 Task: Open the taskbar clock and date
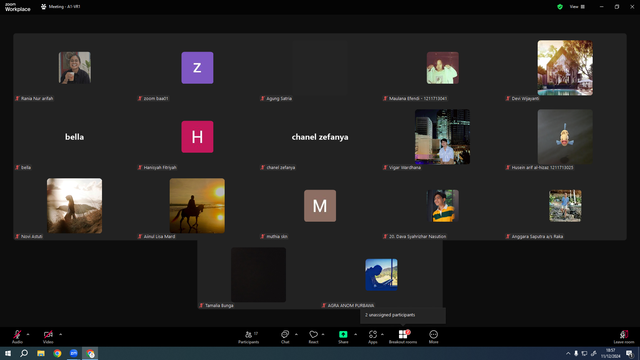click(x=611, y=353)
